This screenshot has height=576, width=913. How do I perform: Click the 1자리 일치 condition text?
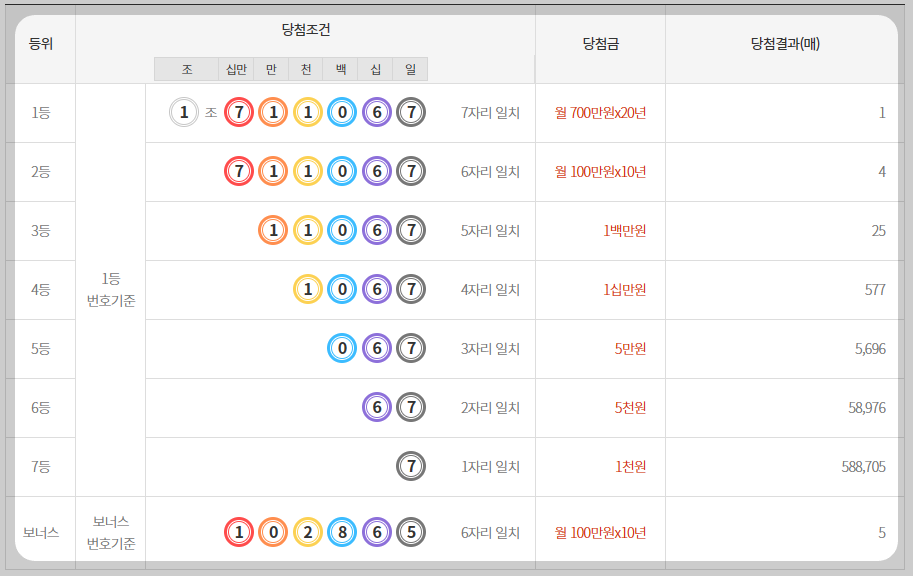(490, 467)
